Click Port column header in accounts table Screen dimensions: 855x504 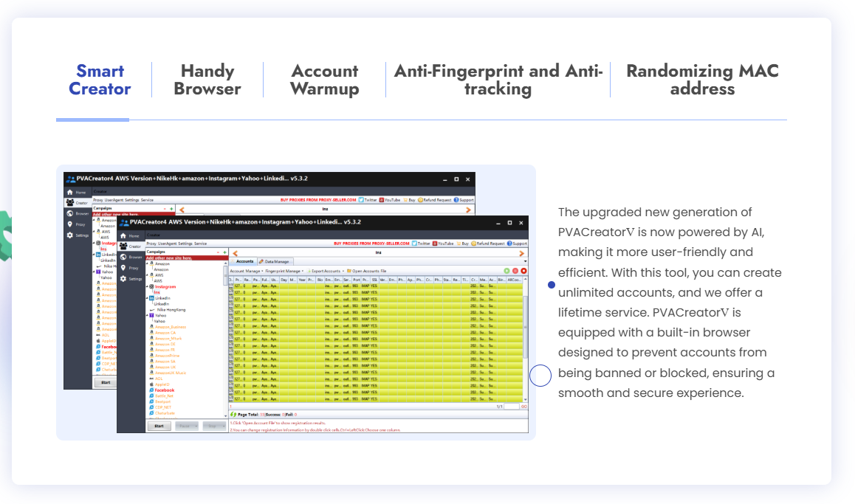[356, 280]
